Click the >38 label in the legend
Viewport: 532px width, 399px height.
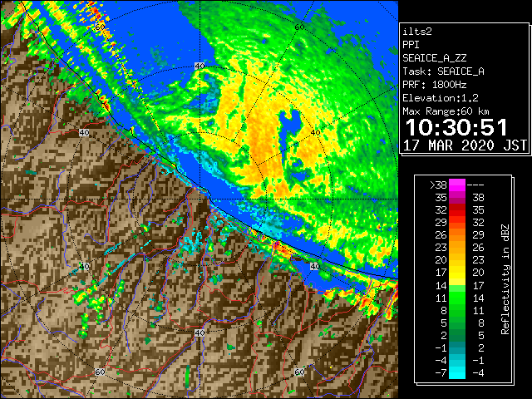(x=438, y=185)
